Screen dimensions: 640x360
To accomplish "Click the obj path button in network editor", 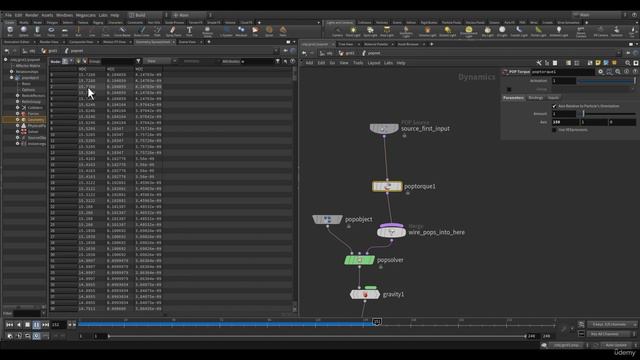I will [326, 53].
